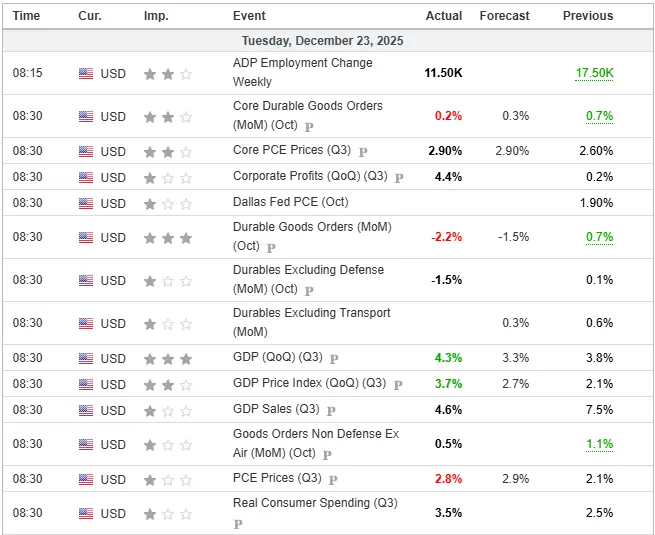Click the Actual column header

444,16
